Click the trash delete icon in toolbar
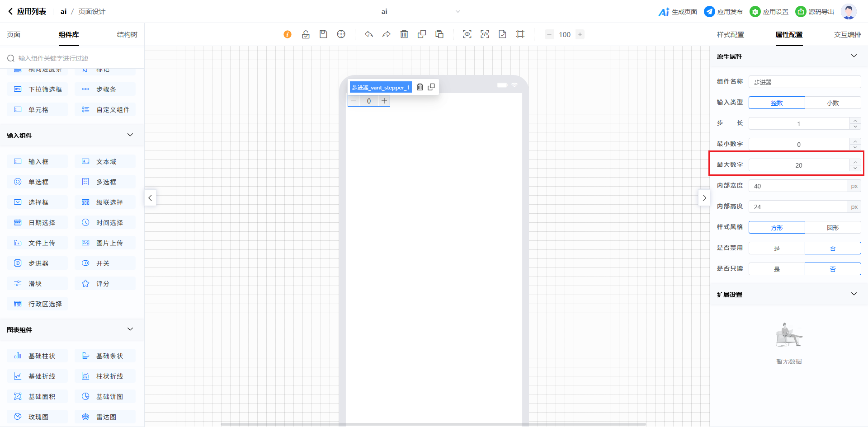Image resolution: width=868 pixels, height=427 pixels. [x=404, y=34]
